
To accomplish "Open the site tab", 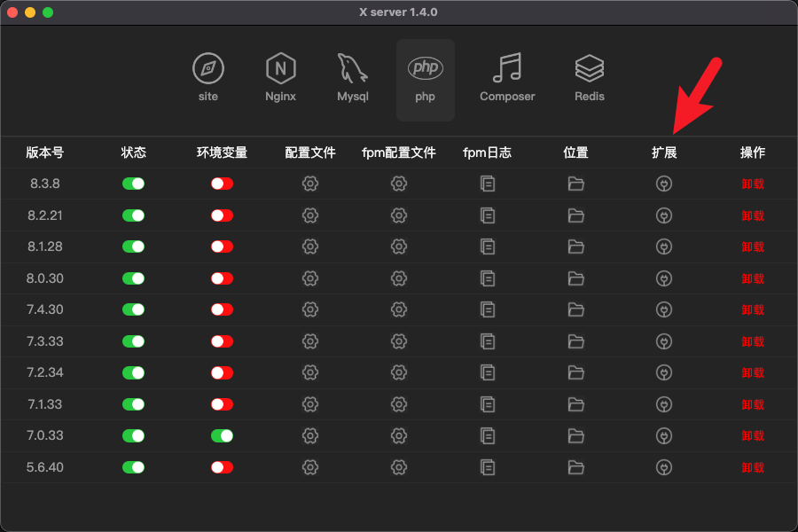I will pyautogui.click(x=208, y=79).
